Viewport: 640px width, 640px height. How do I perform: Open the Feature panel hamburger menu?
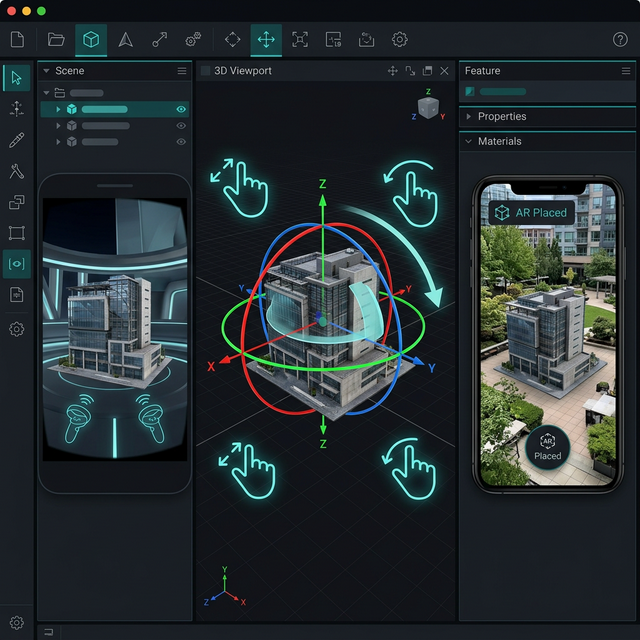(x=626, y=71)
